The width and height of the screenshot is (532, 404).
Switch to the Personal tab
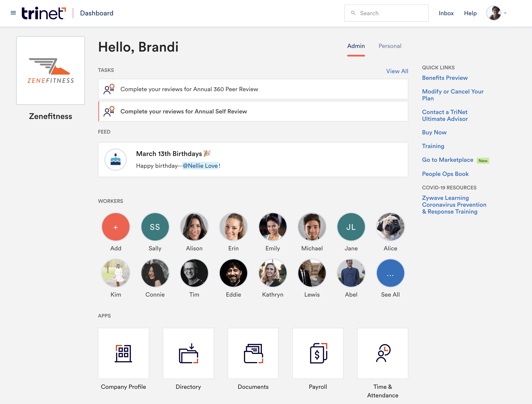coord(390,46)
